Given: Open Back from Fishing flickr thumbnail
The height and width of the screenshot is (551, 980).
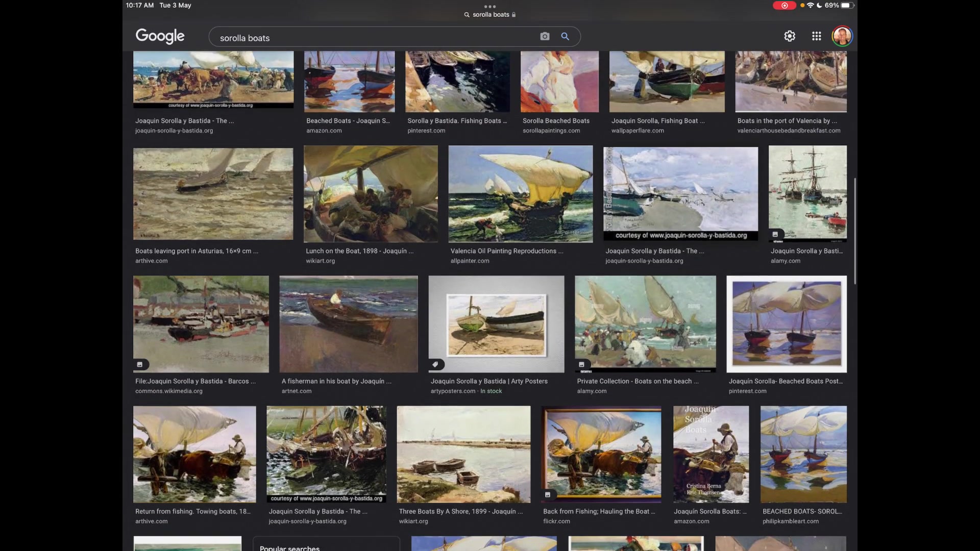Looking at the screenshot, I should click(x=601, y=455).
